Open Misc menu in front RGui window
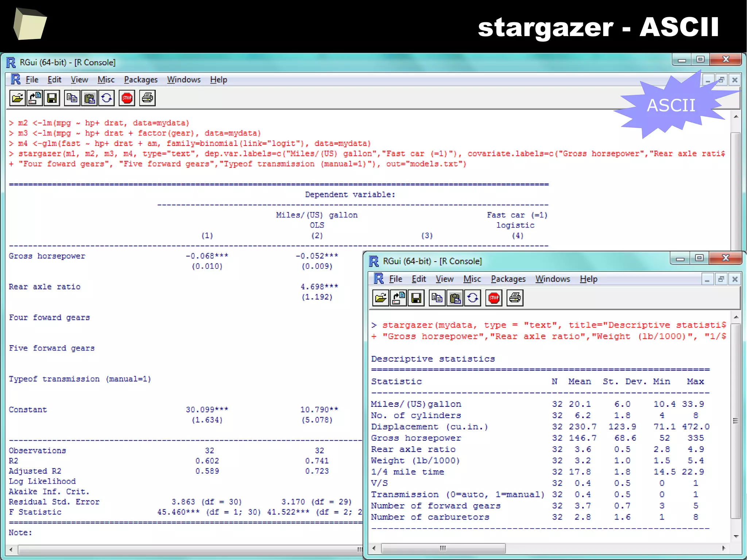This screenshot has width=747, height=560. click(472, 279)
